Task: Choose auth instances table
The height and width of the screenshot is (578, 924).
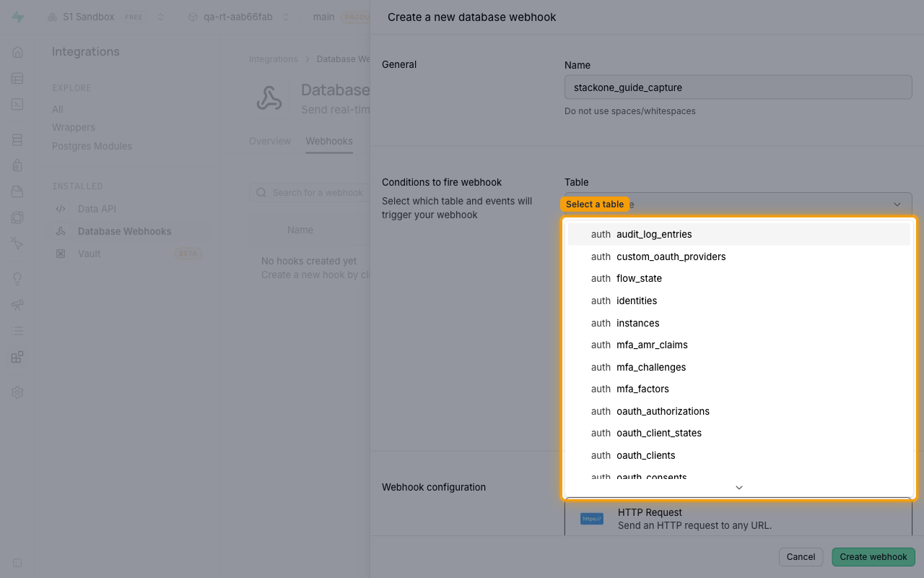Action: click(x=739, y=323)
